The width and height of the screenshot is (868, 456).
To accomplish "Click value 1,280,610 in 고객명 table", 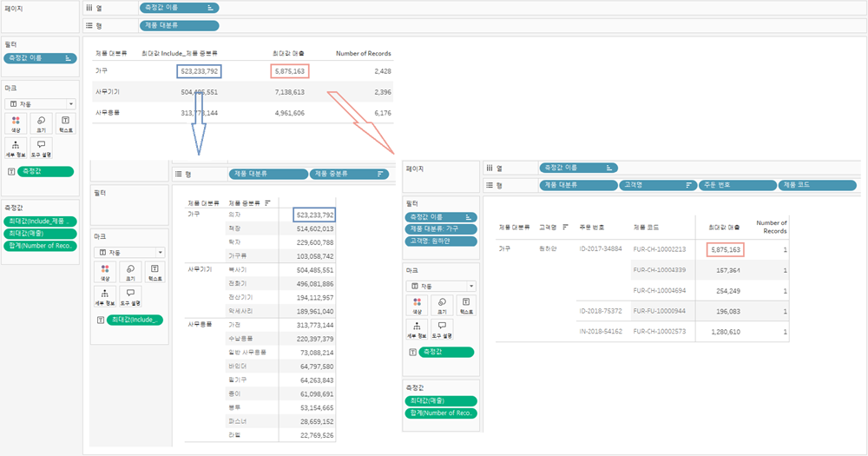I will pos(725,332).
